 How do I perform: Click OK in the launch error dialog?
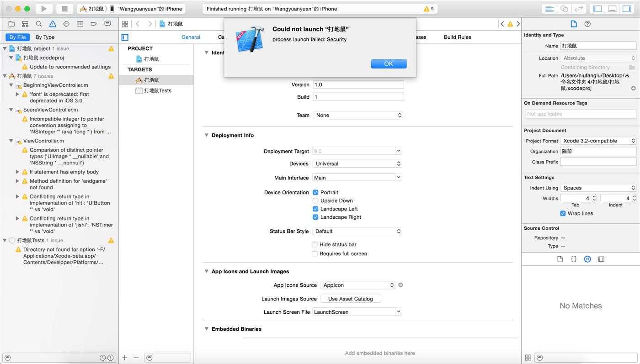[x=389, y=64]
